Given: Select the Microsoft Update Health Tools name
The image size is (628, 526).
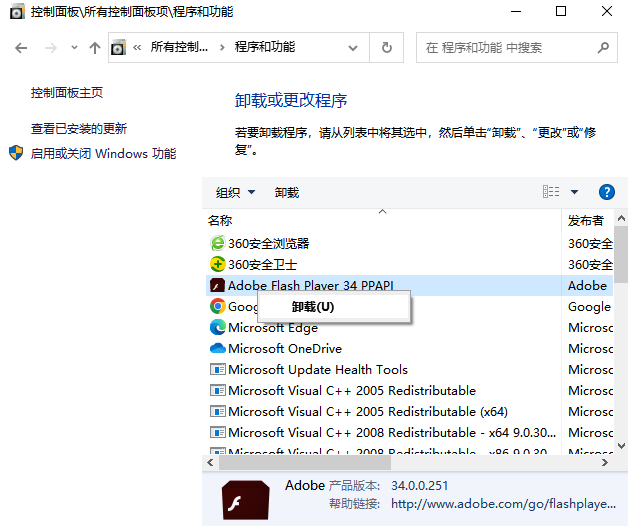Looking at the screenshot, I should [318, 369].
